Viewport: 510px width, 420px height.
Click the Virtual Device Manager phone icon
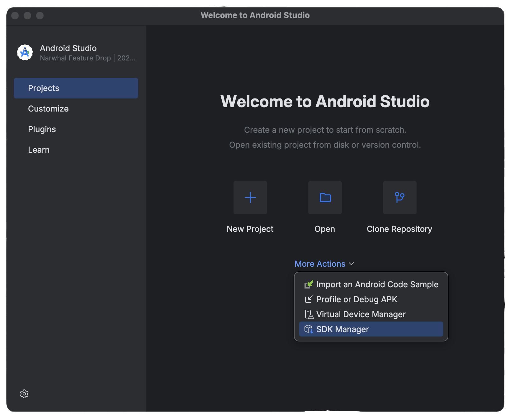[309, 314]
